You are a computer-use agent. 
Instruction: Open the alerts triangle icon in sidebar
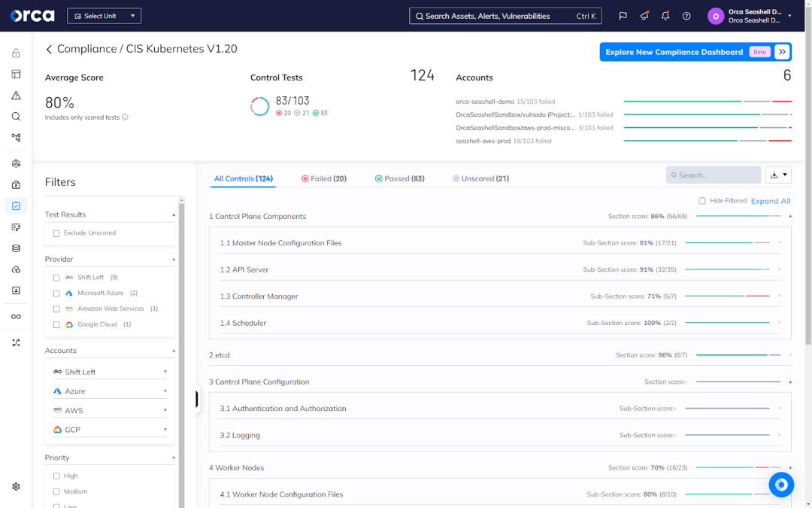coord(16,96)
